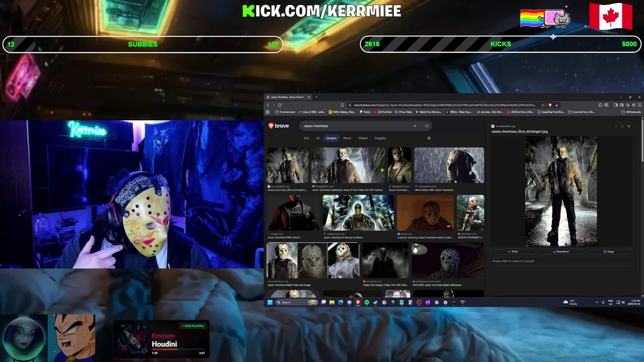Show previous image in preview panel
Image resolution: width=644 pixels, height=362 pixels.
[x=616, y=126]
